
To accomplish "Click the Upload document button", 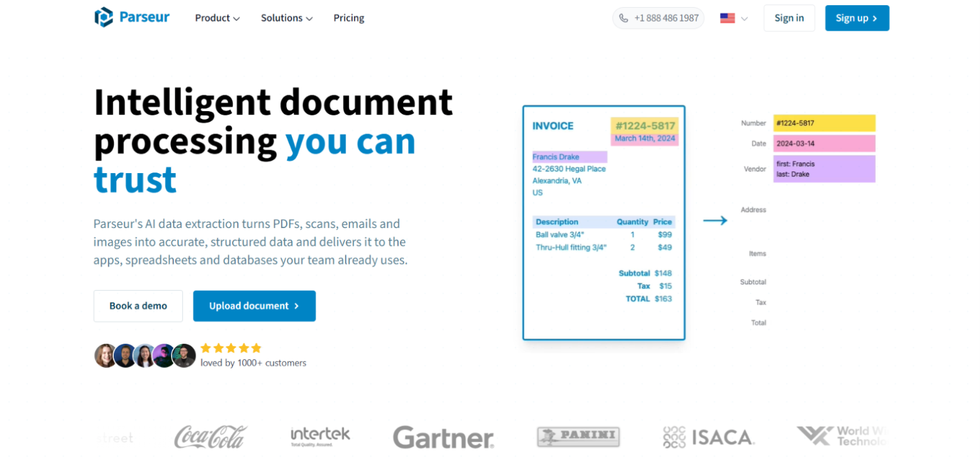I will pos(254,306).
